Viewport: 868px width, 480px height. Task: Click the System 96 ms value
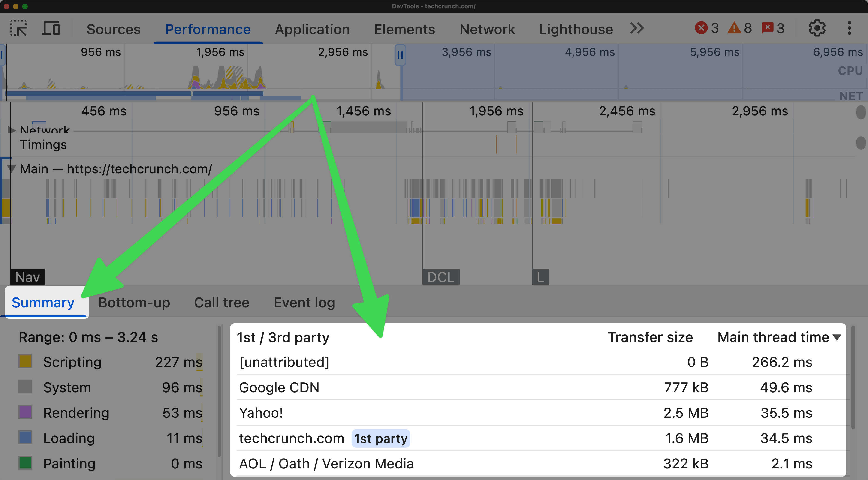tap(182, 387)
